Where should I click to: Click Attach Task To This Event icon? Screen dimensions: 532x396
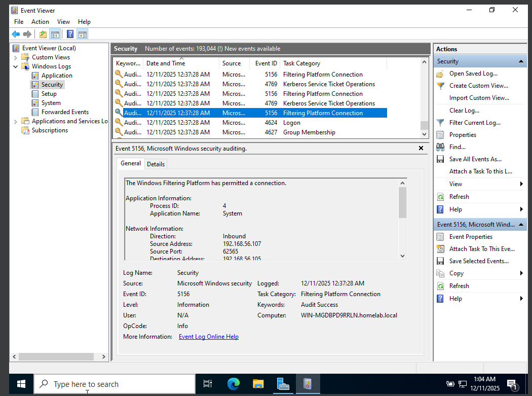pos(440,249)
